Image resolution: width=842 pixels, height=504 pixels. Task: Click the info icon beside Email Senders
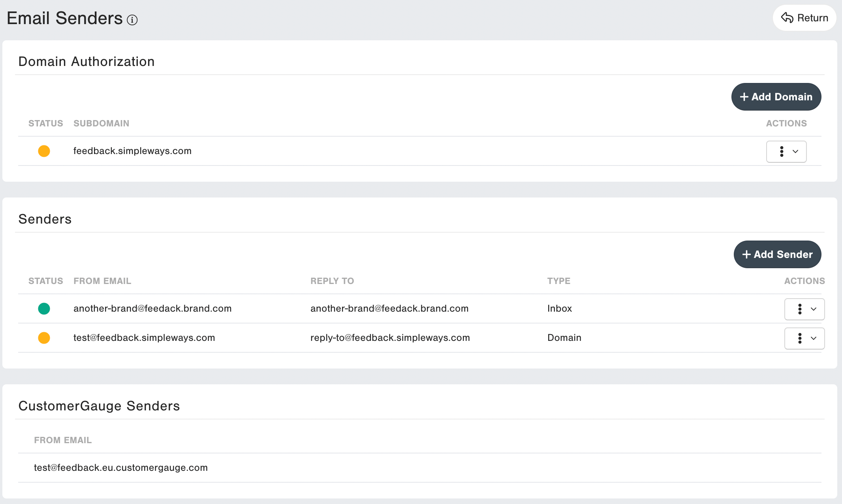132,20
